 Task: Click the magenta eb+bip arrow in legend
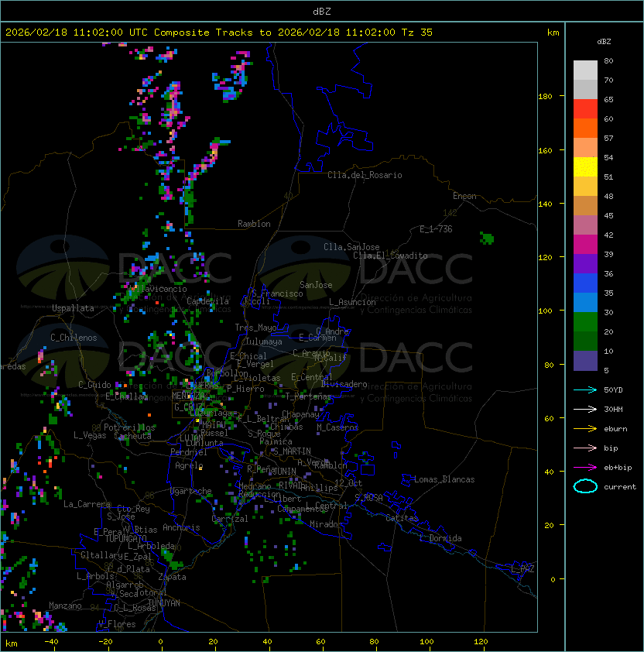pyautogui.click(x=585, y=468)
